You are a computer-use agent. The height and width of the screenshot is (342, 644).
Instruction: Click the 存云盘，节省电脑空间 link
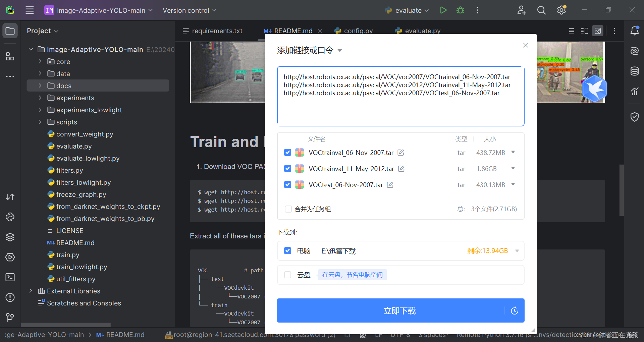352,275
